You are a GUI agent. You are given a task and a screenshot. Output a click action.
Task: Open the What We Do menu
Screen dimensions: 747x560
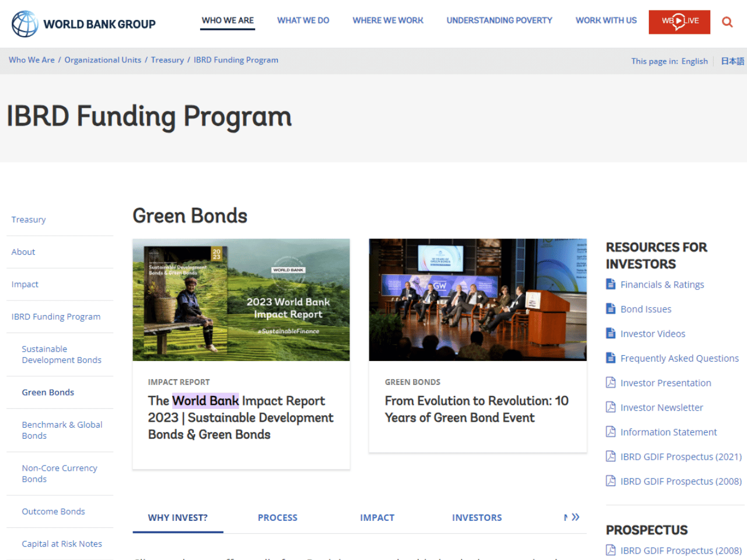[303, 20]
